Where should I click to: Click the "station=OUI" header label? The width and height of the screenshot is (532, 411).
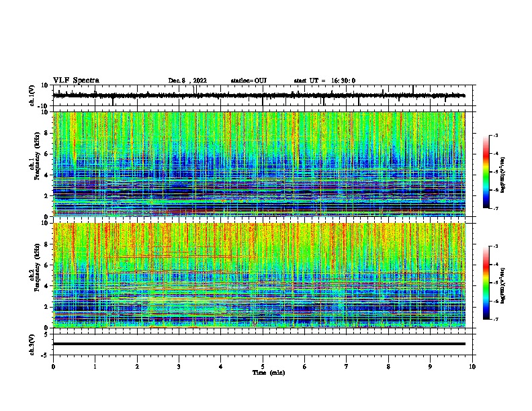pos(249,81)
